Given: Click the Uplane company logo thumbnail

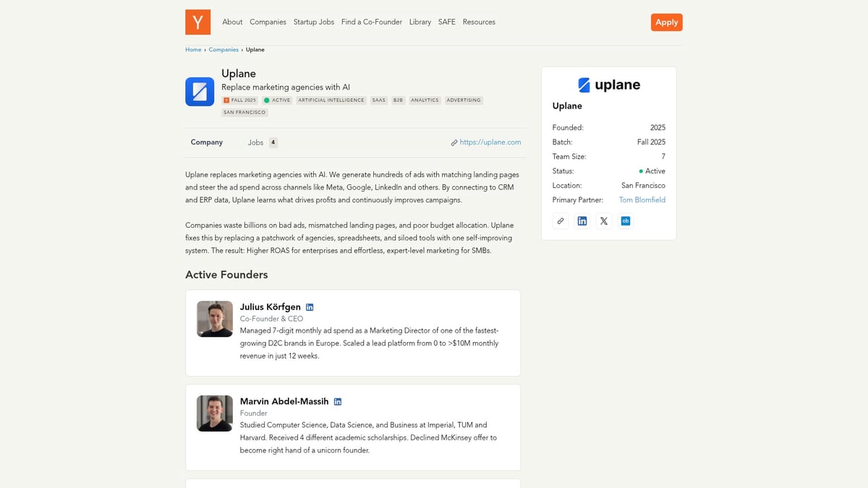Looking at the screenshot, I should 200,92.
